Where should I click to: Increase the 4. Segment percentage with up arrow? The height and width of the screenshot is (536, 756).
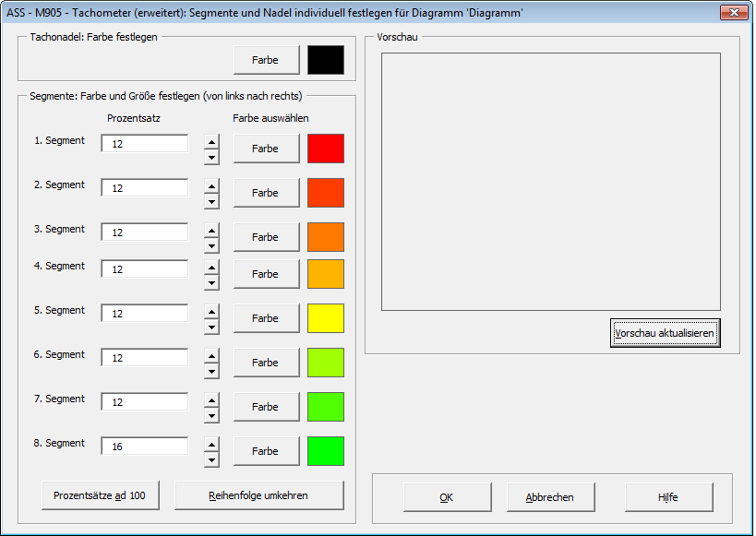pyautogui.click(x=212, y=268)
